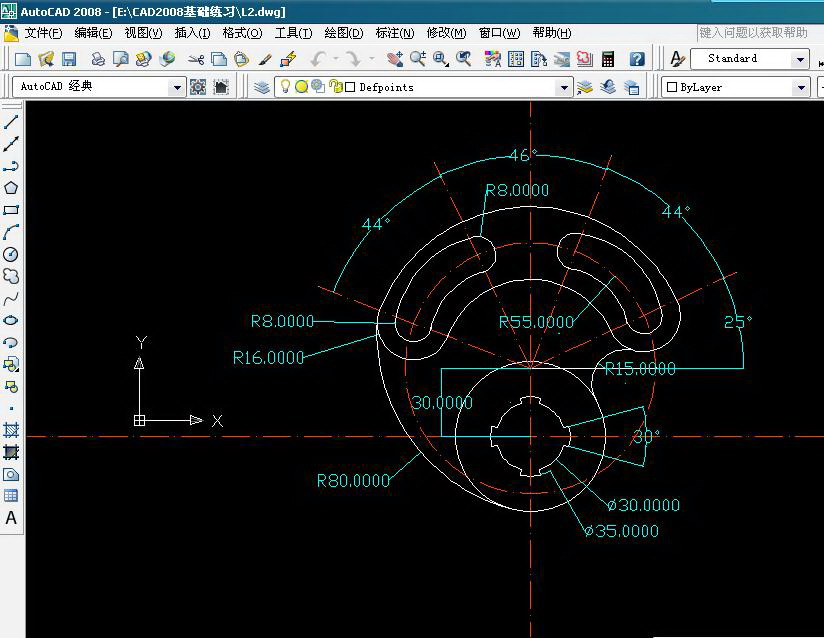This screenshot has height=638, width=824.
Task: Select the Revision Cloud tool
Action: pos(11,276)
